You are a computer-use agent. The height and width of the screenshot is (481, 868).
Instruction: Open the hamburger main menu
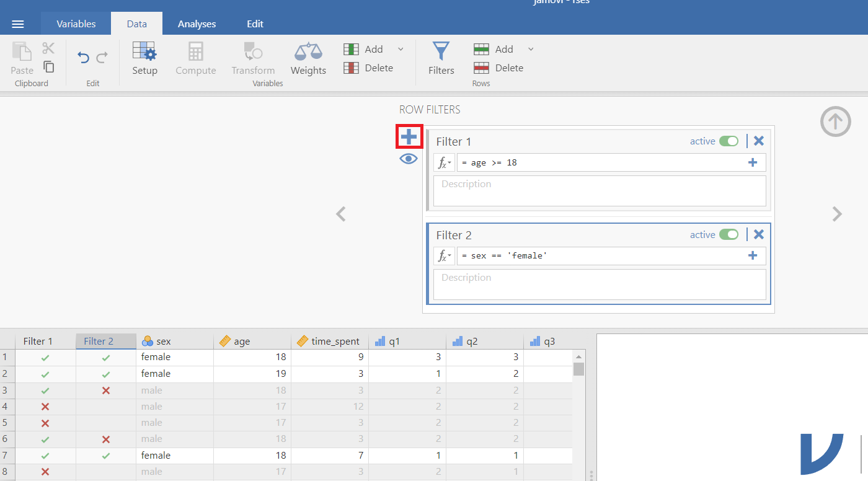coord(18,24)
